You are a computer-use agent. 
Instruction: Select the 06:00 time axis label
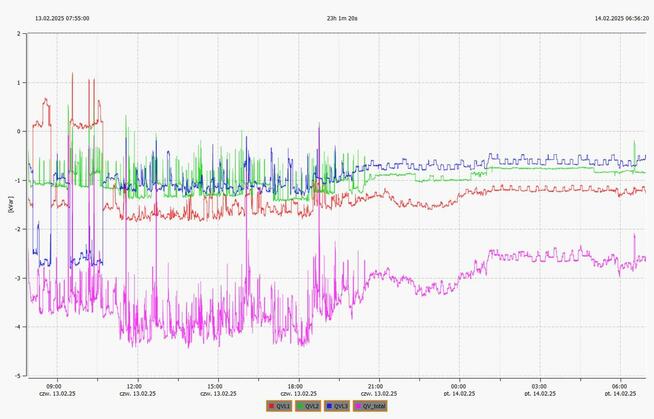[x=620, y=386]
